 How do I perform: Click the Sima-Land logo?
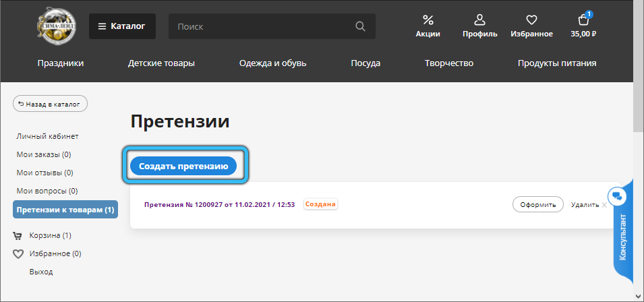pos(57,26)
